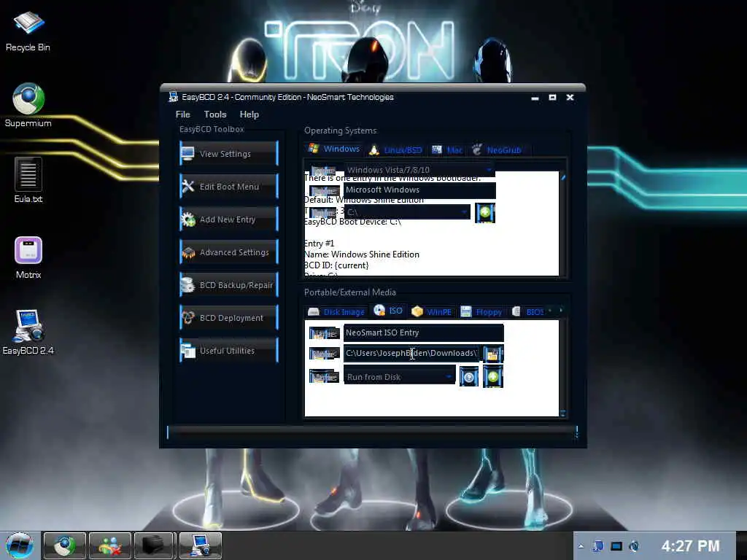The image size is (747, 560).
Task: Click green add ISO entry button
Action: click(x=493, y=377)
